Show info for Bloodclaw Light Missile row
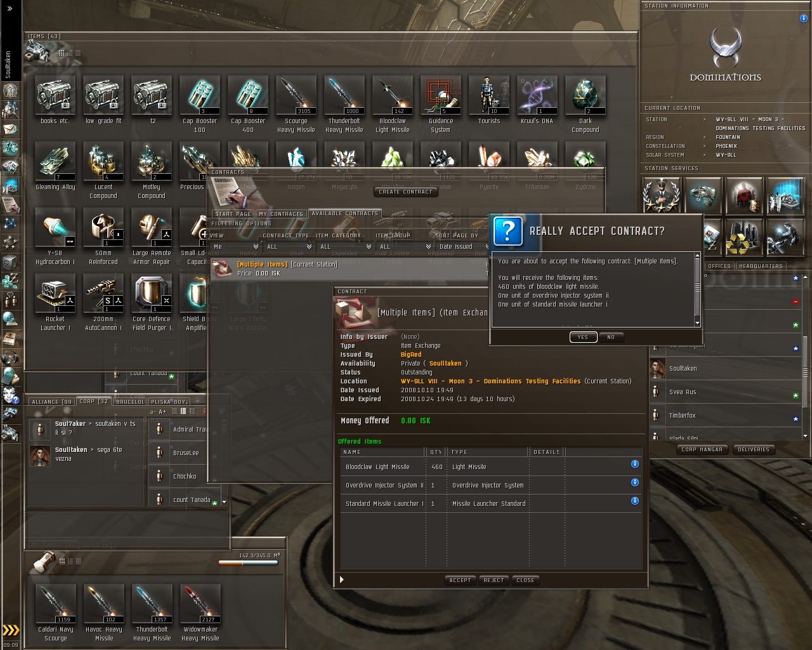This screenshot has height=650, width=812. 634,464
